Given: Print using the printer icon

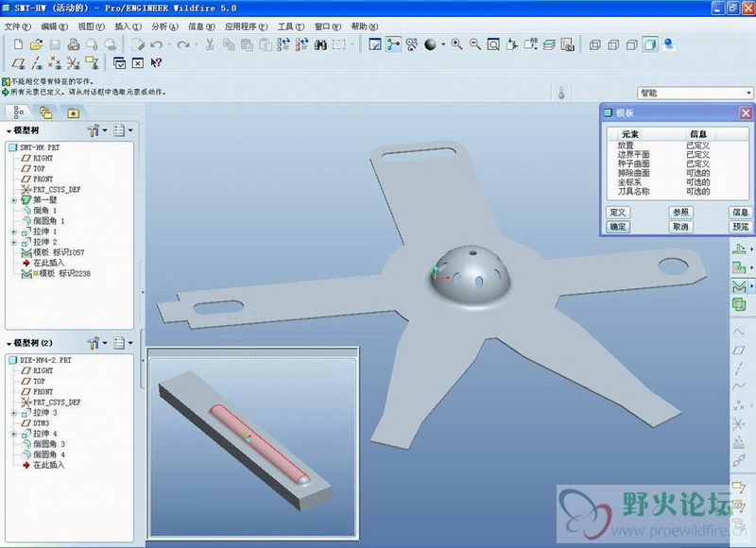Looking at the screenshot, I should pyautogui.click(x=74, y=44).
